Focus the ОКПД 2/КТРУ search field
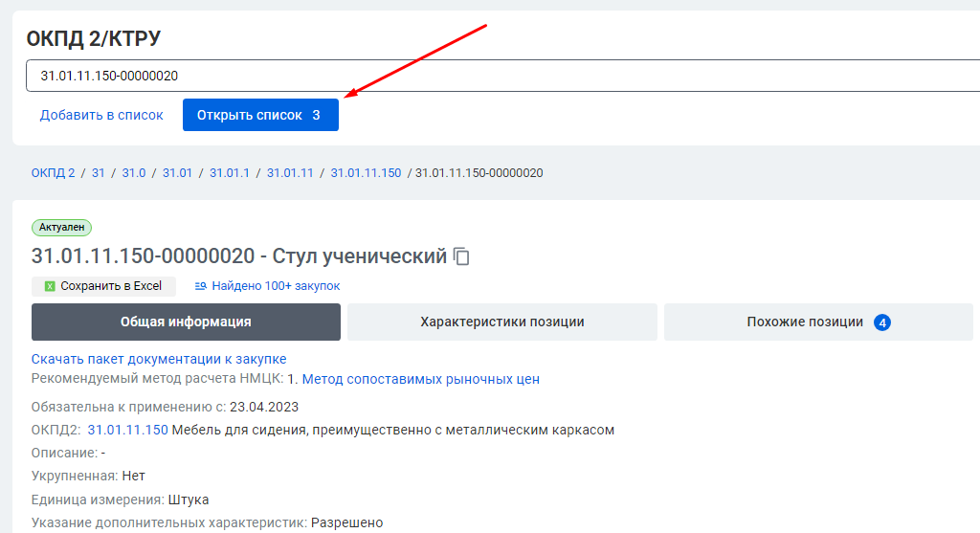980x533 pixels. (502, 76)
